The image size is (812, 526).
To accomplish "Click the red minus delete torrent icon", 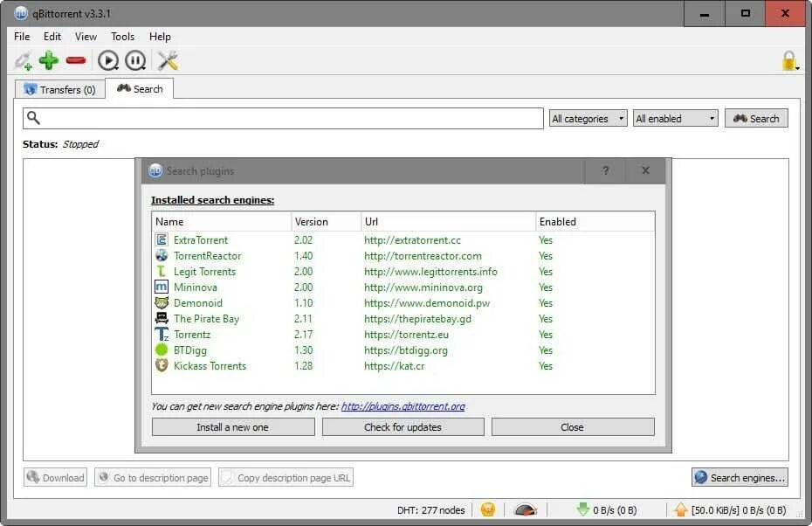I will click(76, 60).
